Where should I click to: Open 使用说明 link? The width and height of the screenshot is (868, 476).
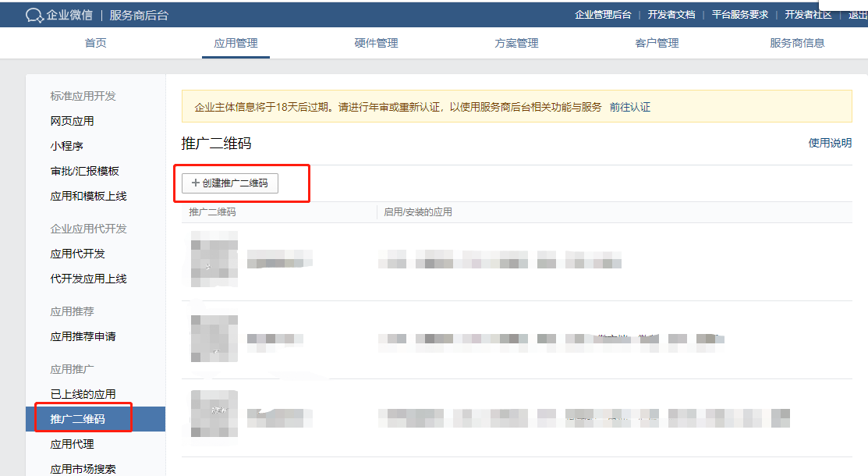tap(830, 143)
